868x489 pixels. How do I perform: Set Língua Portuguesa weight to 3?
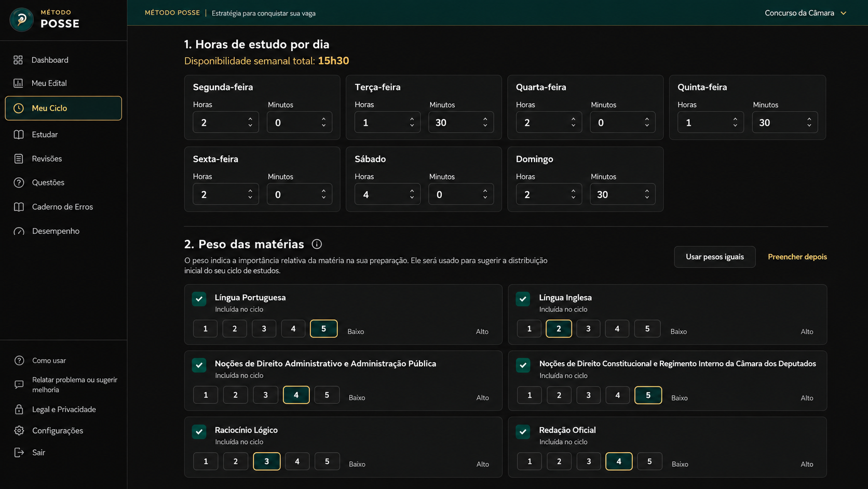pos(264,328)
